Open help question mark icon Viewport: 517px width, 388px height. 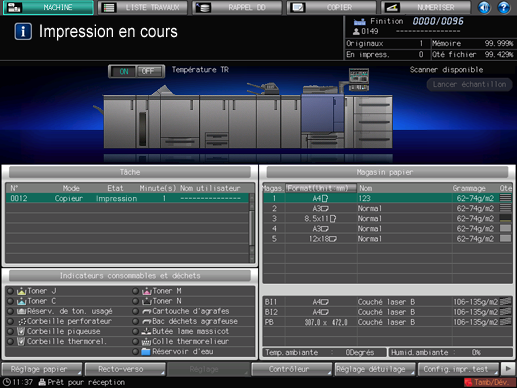pos(504,7)
